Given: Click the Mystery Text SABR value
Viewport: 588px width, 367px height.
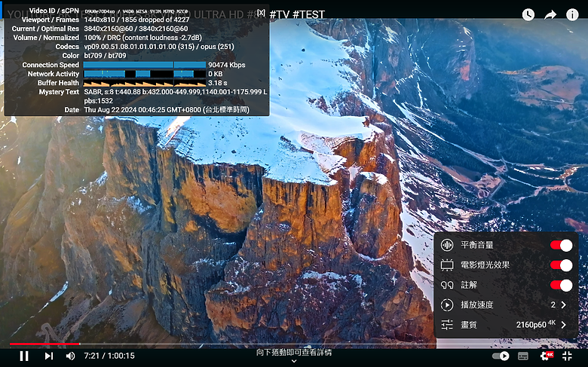Looking at the screenshot, I should [176, 96].
